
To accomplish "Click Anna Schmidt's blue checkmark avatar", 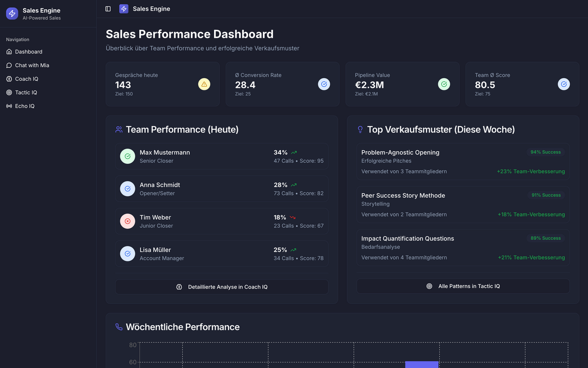I will 127,188.
